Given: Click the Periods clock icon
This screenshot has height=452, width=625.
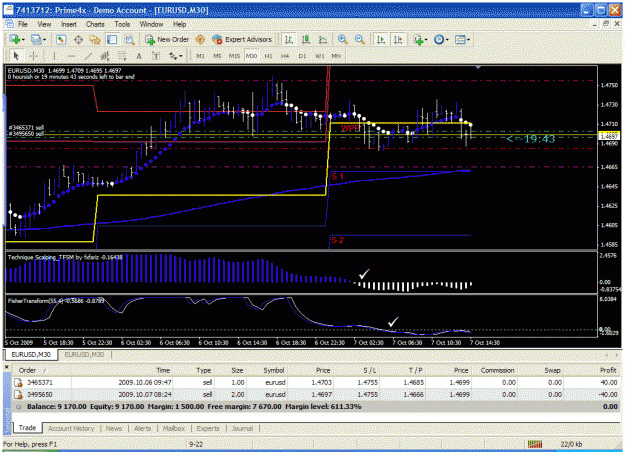Looking at the screenshot, I should pos(439,39).
